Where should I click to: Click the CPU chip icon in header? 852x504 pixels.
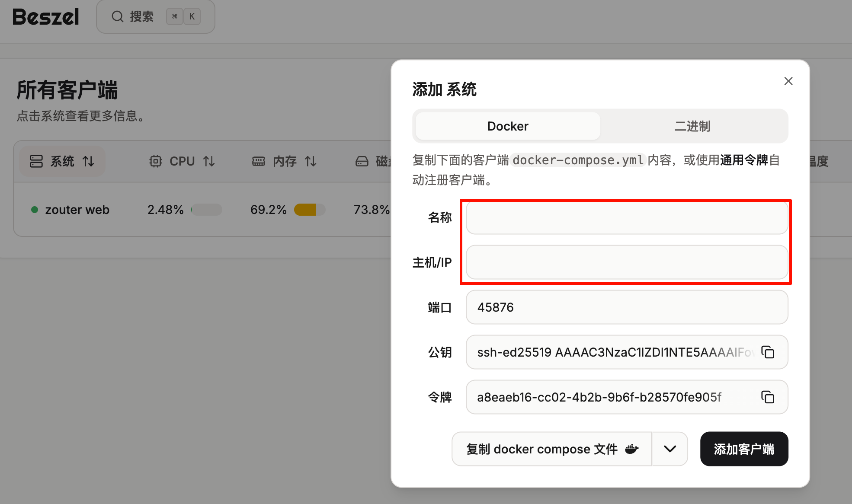[156, 161]
